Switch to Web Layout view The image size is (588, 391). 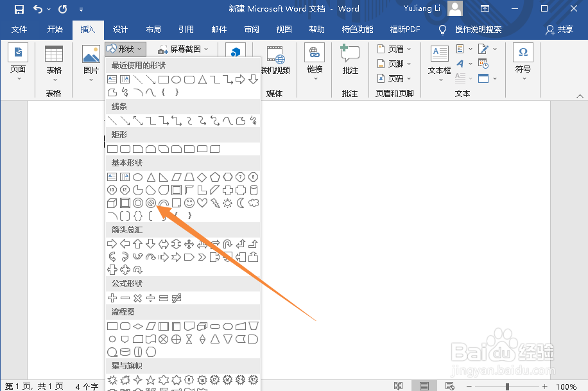pyautogui.click(x=449, y=386)
